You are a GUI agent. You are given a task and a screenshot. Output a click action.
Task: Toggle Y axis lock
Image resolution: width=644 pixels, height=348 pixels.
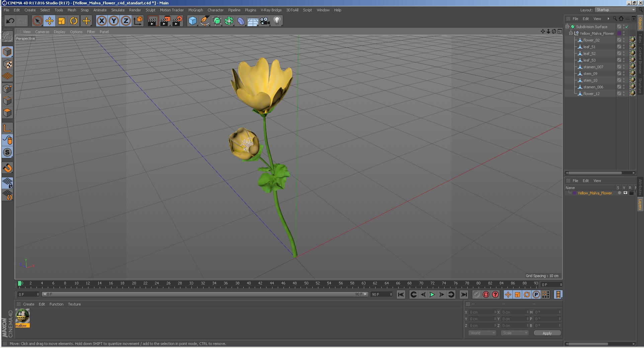(114, 21)
